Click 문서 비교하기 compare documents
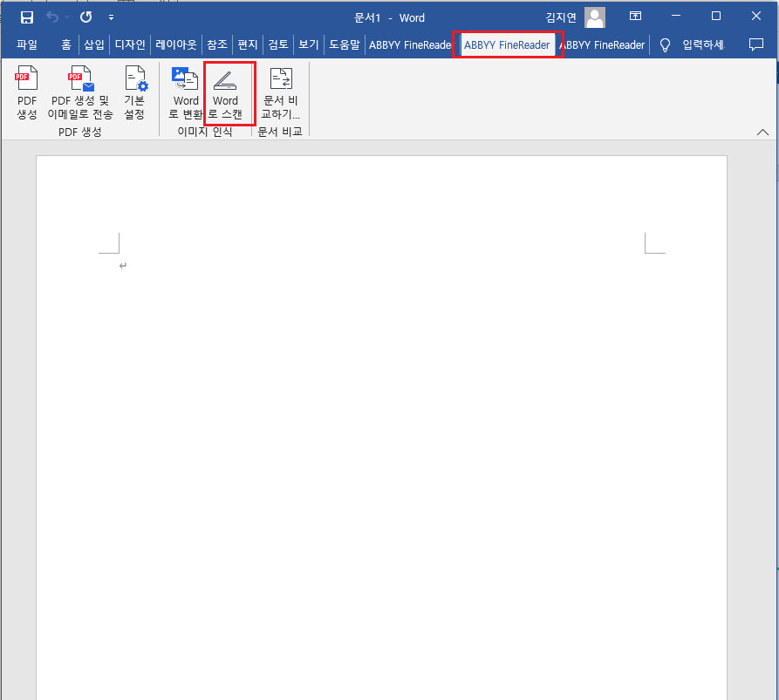Image resolution: width=779 pixels, height=700 pixels. coord(281,92)
